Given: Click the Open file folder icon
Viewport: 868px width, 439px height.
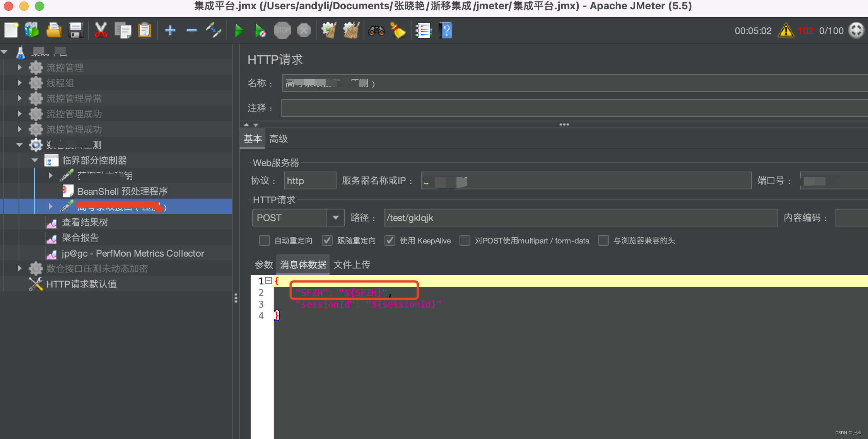Looking at the screenshot, I should pos(54,31).
